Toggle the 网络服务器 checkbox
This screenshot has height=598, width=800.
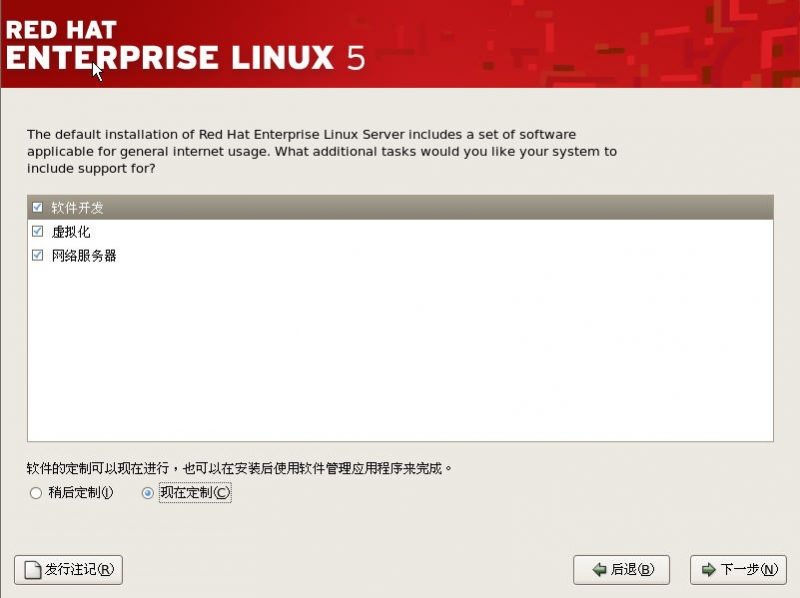click(38, 256)
